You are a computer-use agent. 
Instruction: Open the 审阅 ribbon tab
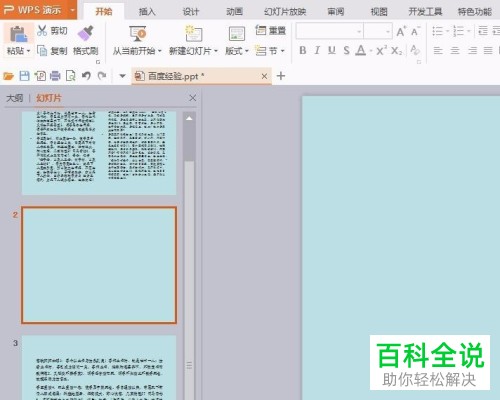[336, 12]
